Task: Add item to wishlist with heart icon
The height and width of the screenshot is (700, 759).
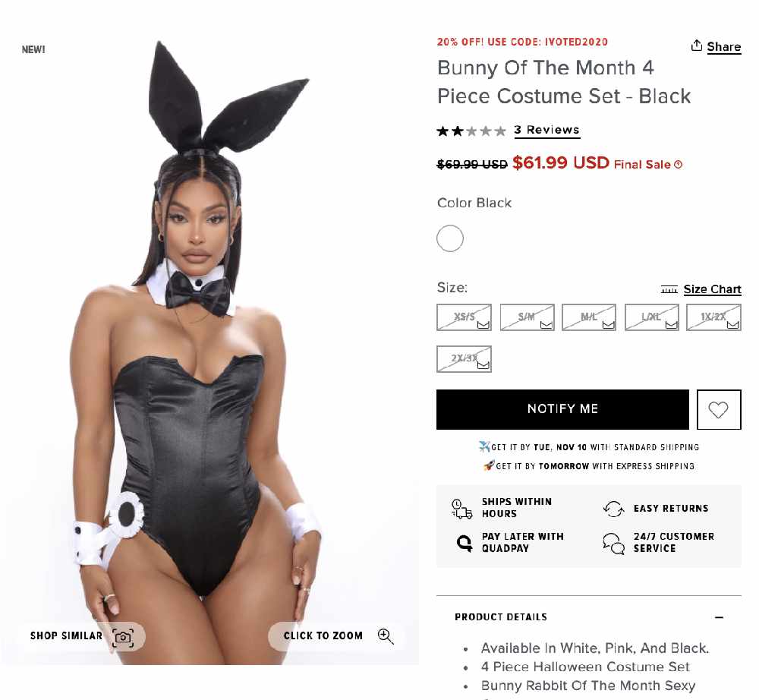Action: click(718, 409)
